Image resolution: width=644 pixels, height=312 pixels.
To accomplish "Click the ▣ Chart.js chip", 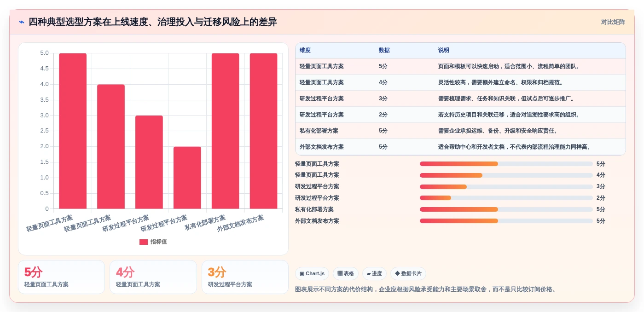I will pos(312,273).
